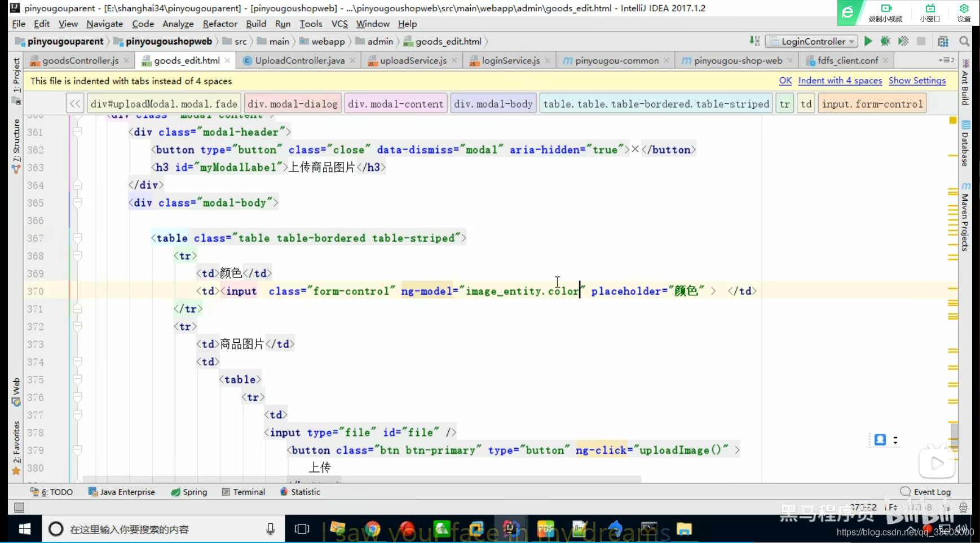Collapse code fold at line 361
980x543 pixels.
pos(78,132)
